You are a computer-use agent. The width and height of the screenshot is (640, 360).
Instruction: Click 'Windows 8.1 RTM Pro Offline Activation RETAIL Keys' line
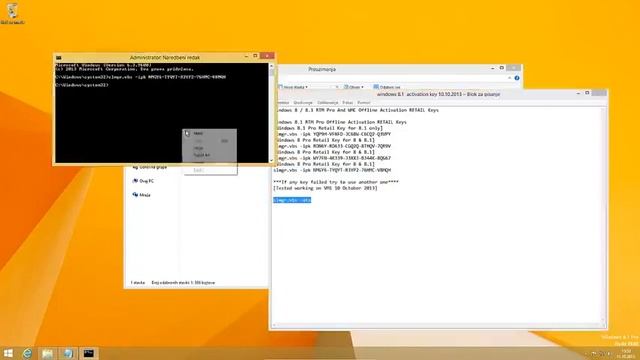[340, 122]
